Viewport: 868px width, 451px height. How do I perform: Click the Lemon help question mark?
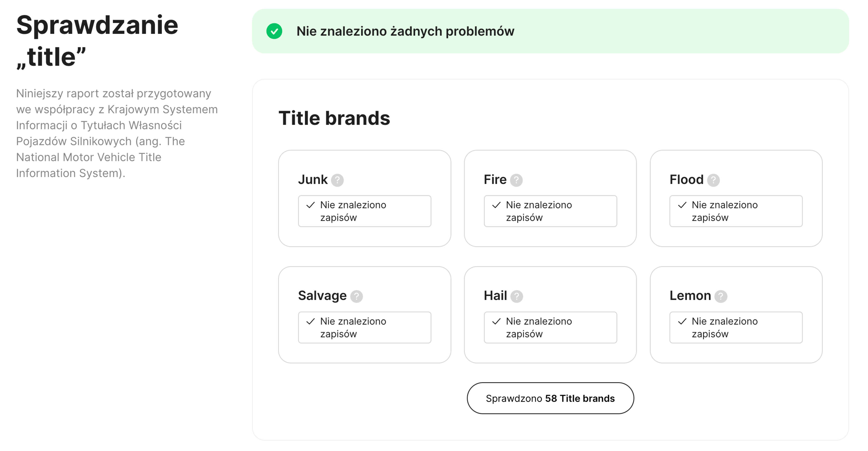pos(721,296)
